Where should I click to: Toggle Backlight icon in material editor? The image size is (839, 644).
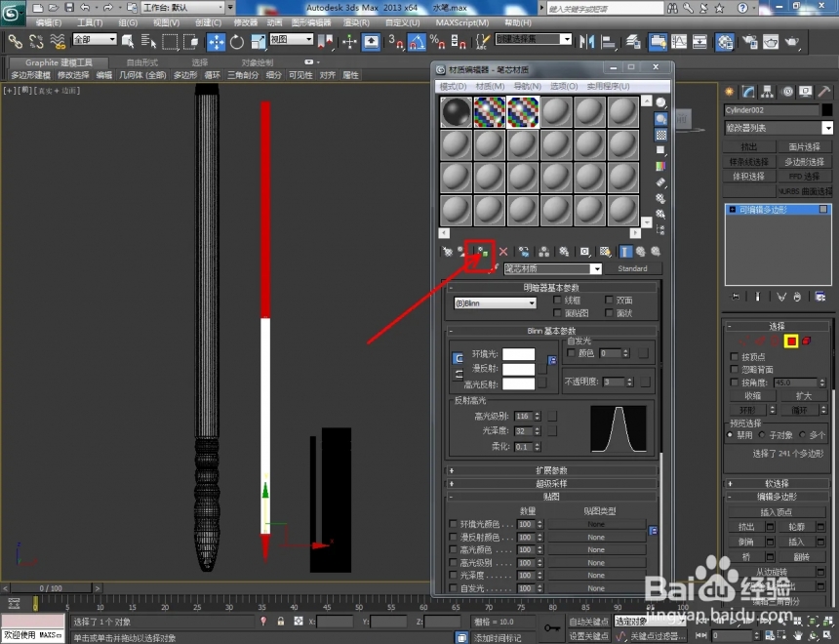click(x=661, y=119)
